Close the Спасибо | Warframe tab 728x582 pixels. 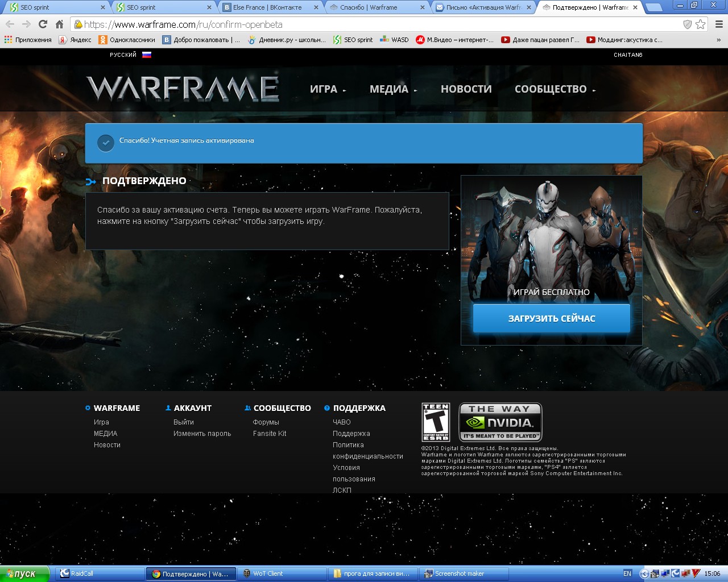coord(423,7)
